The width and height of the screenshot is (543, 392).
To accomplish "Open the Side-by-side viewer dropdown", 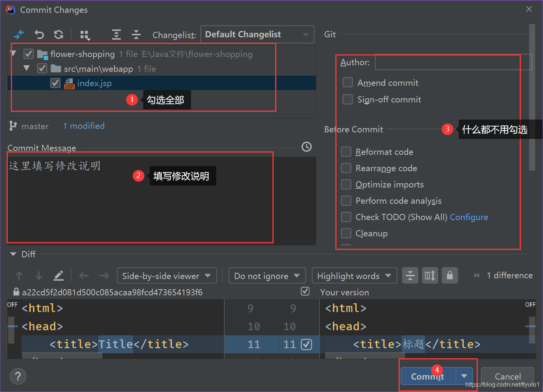I will coord(167,276).
